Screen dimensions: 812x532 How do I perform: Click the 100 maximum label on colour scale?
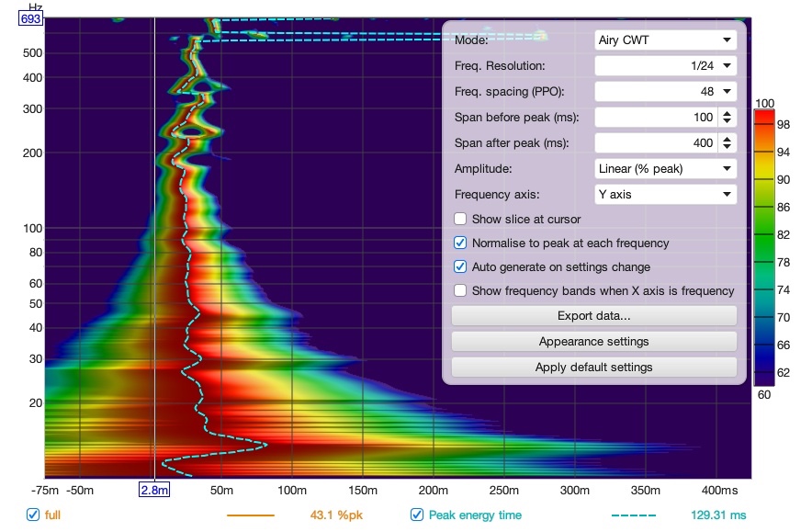pos(765,103)
